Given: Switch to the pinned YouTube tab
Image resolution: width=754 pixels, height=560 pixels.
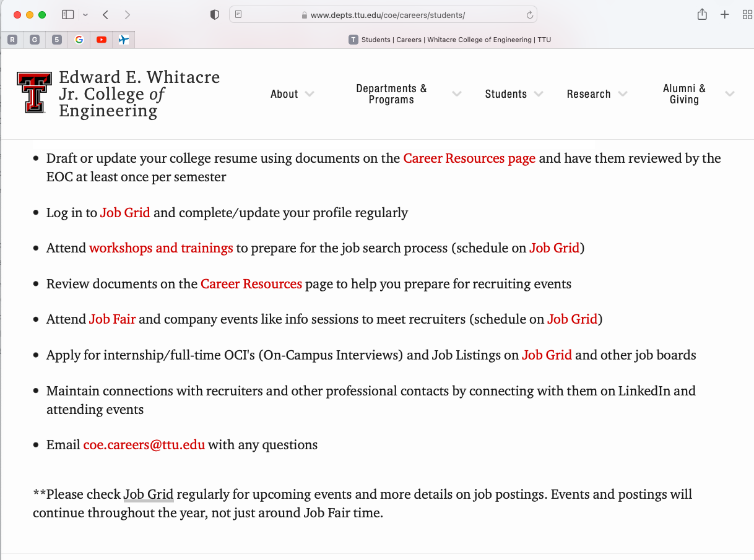Looking at the screenshot, I should click(x=102, y=40).
